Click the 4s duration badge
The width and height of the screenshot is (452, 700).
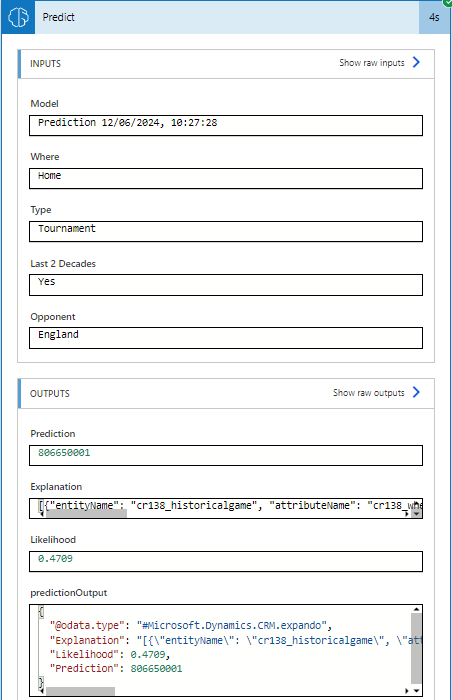(434, 17)
